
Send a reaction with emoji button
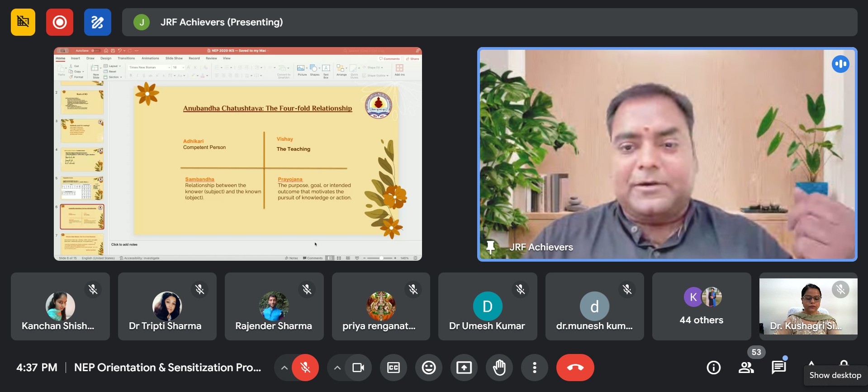pos(429,368)
